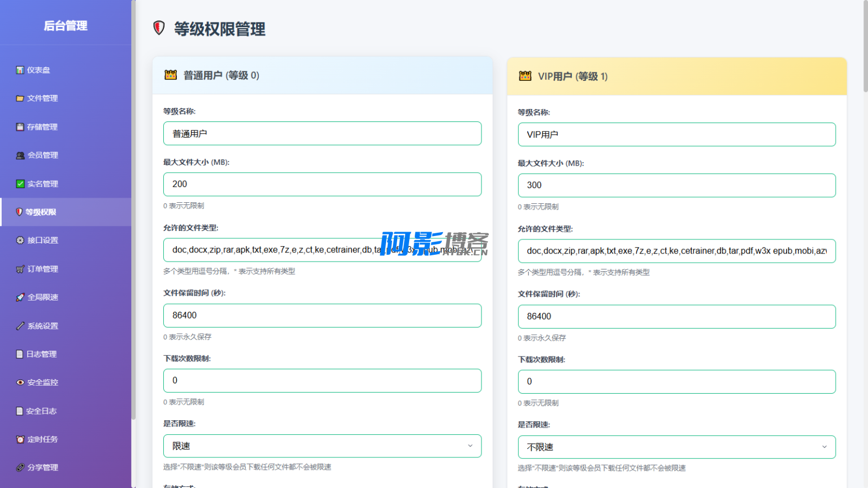Click the dashboard icon beside 仪表盘
The image size is (868, 488).
[20, 70]
